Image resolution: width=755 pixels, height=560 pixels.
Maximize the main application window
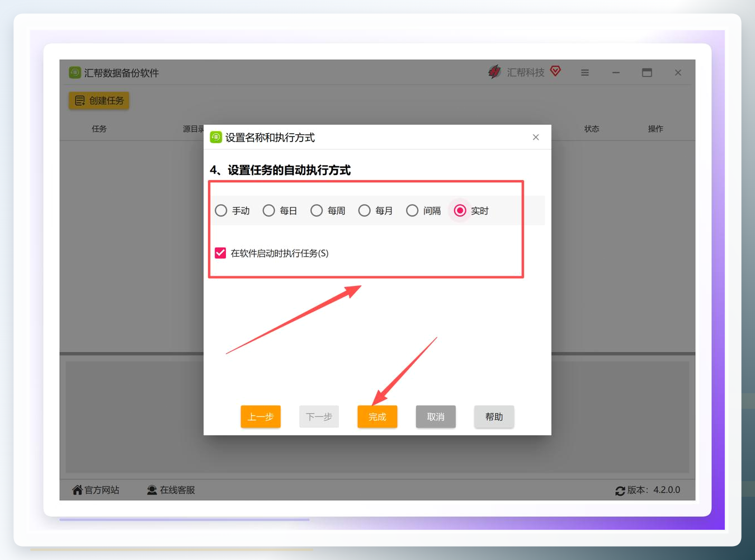tap(647, 73)
